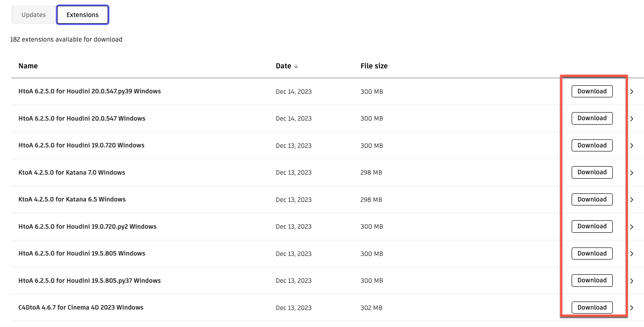Open HtoA 6.2.5.0 for Houdini 19.5.805.py37 entry
644x327 pixels.
89,281
